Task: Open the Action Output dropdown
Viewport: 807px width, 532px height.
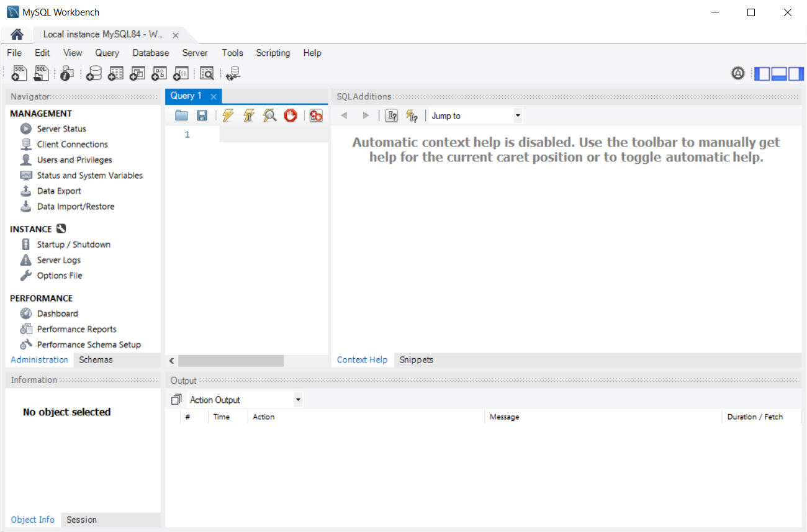Action: click(x=245, y=400)
